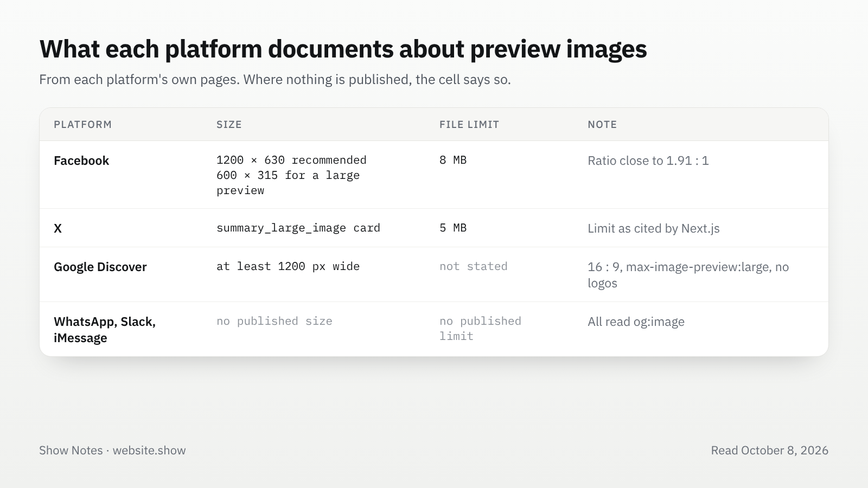Click the SIZE column header
Image resolution: width=868 pixels, height=488 pixels.
(229, 124)
